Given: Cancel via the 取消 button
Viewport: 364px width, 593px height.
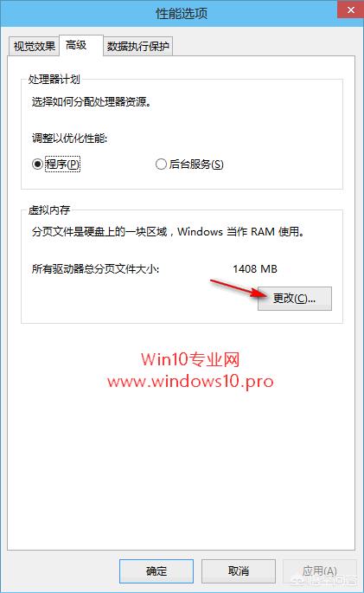Looking at the screenshot, I should coord(239,571).
